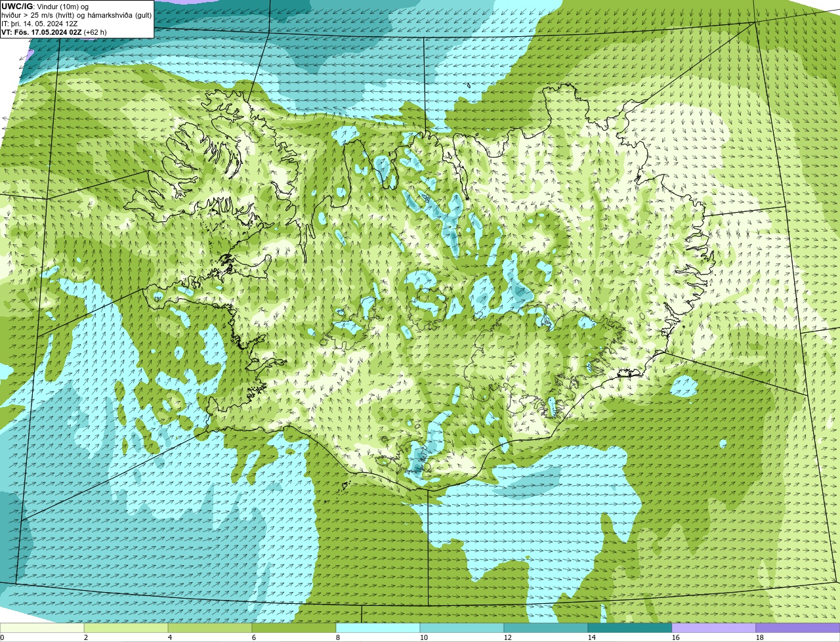
Task: Click the legend swatch between 0 and 2
Action: 42,628
